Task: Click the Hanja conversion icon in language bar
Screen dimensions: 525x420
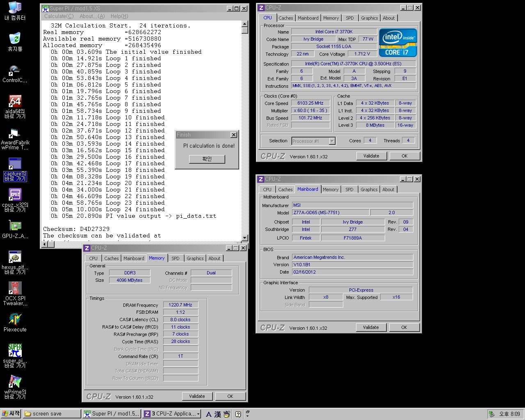Action: pos(217,414)
